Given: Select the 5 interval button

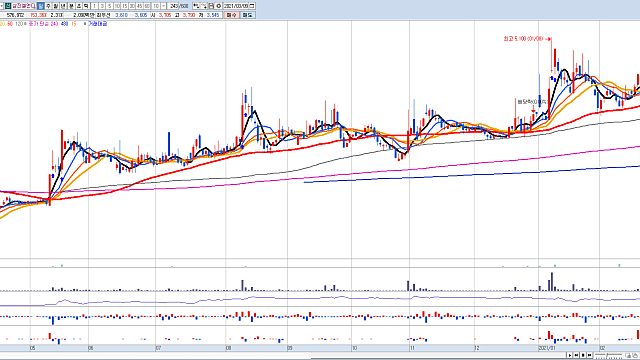Looking at the screenshot, I should [x=109, y=6].
